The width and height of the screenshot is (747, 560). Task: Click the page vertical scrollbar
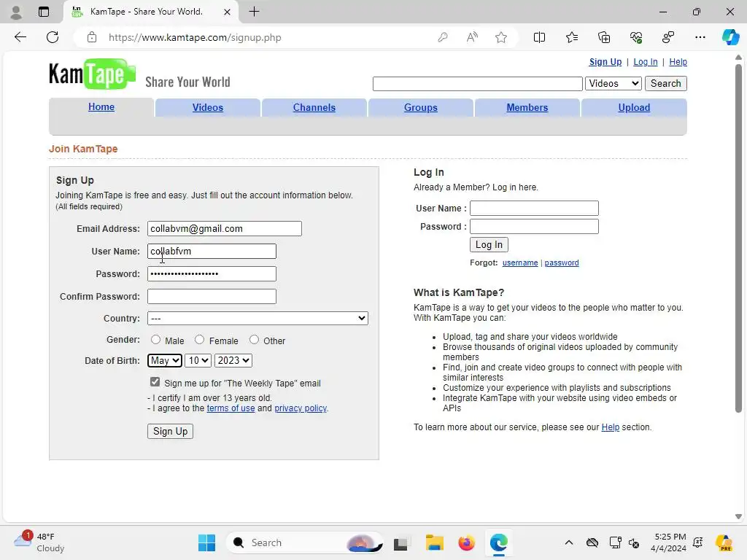coord(738,238)
